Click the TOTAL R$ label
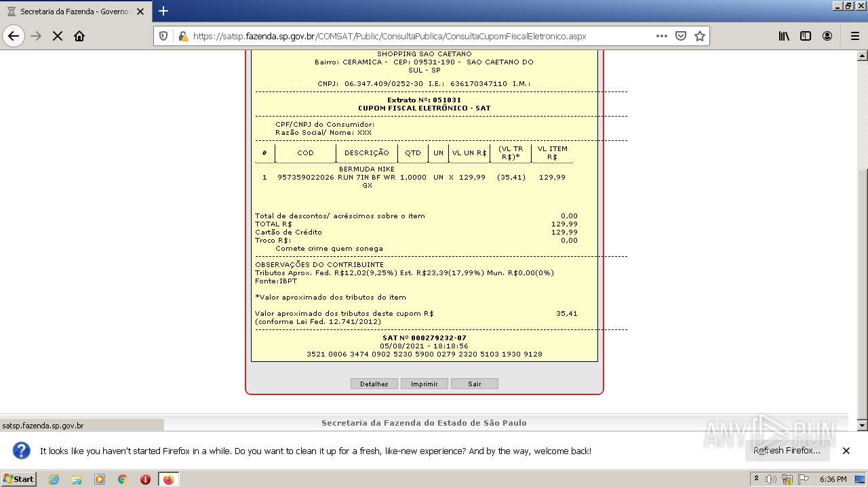Image resolution: width=868 pixels, height=488 pixels. 273,224
